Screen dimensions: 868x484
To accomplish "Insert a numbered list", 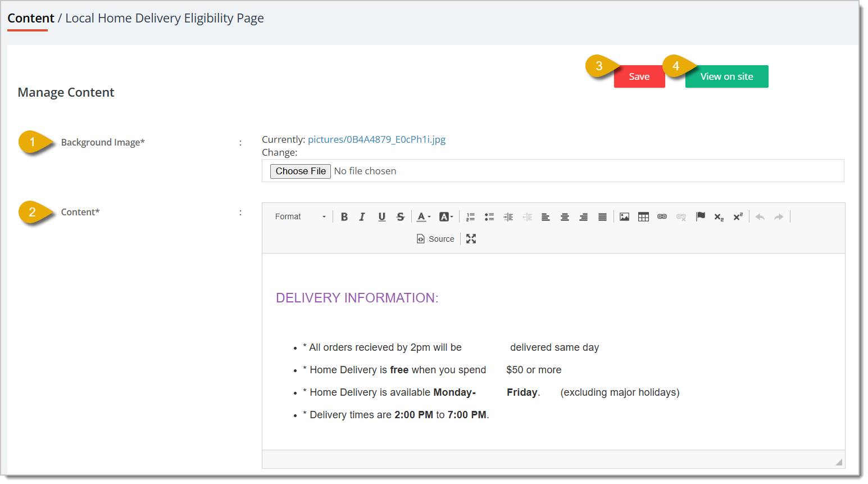I will 471,216.
